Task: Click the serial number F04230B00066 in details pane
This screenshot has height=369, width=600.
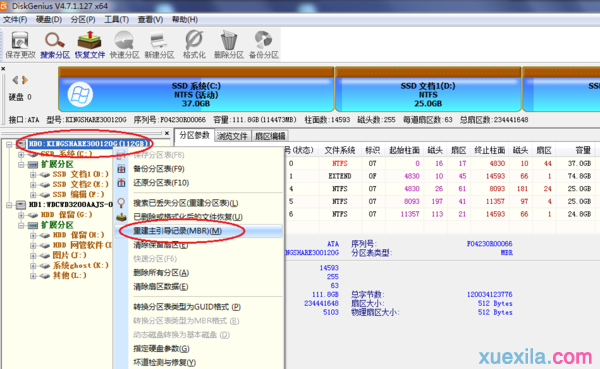Action: 489,243
